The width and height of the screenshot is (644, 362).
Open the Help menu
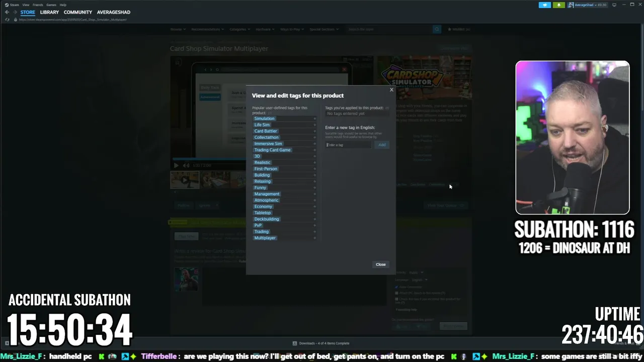pyautogui.click(x=63, y=5)
